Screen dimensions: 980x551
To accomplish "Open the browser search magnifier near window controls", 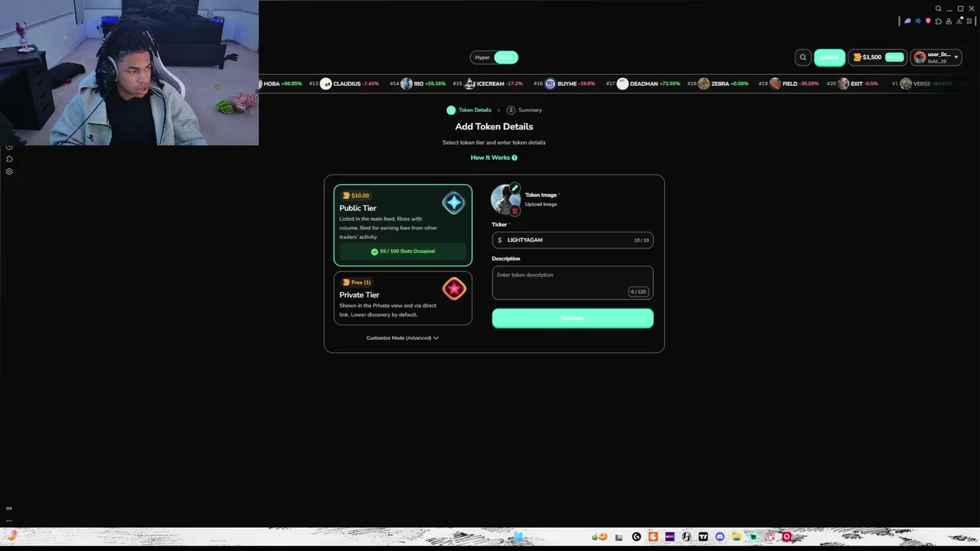I will (939, 9).
